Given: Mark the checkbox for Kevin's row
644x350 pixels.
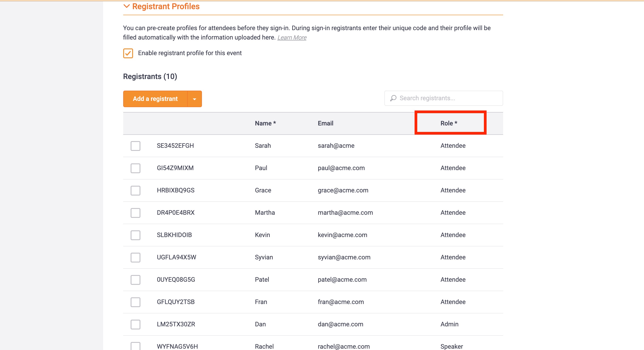Looking at the screenshot, I should point(136,235).
